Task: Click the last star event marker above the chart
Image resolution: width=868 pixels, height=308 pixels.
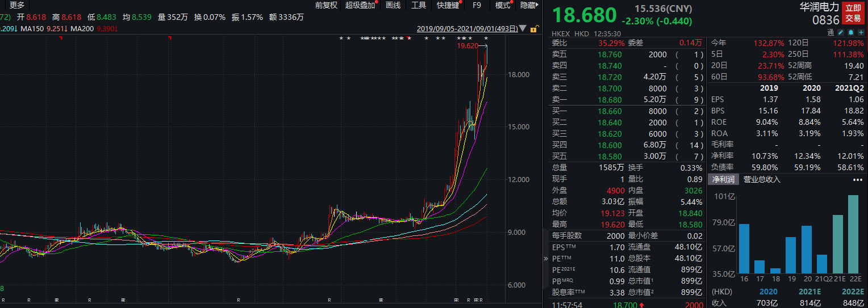Action: (x=486, y=38)
